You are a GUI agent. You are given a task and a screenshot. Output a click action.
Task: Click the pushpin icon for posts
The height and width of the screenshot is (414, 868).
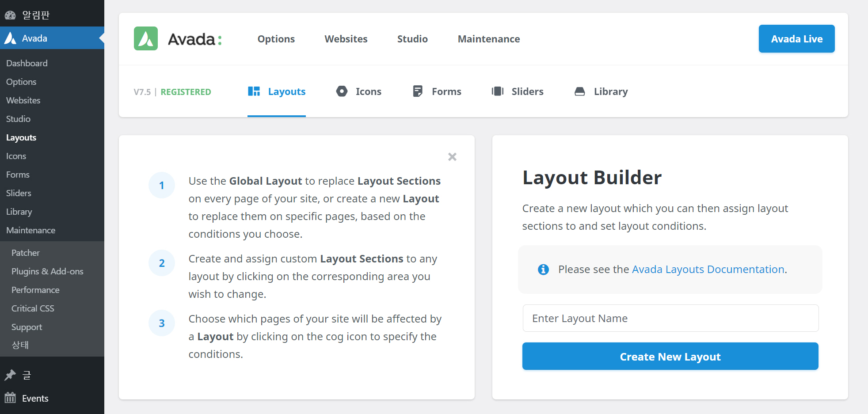pyautogui.click(x=10, y=375)
